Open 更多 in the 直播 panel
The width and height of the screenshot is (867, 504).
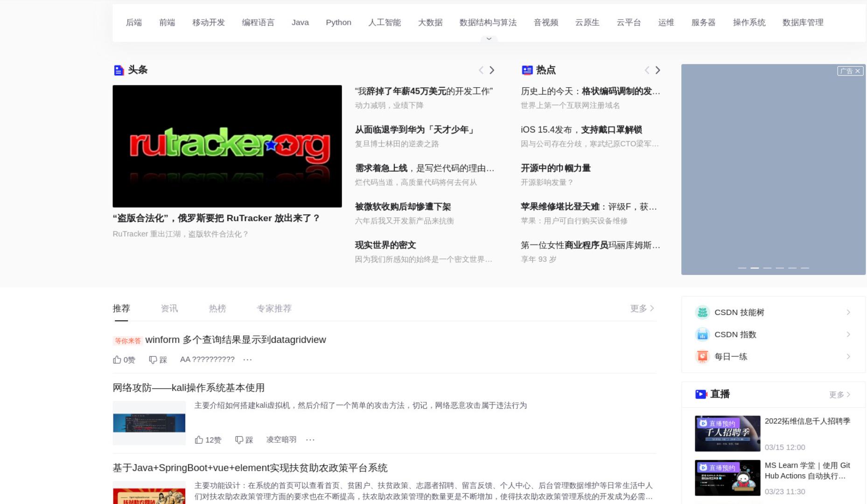coord(840,395)
